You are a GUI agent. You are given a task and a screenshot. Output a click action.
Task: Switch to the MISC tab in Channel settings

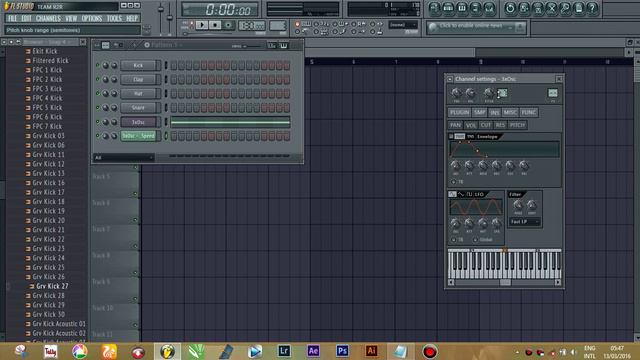(x=510, y=112)
